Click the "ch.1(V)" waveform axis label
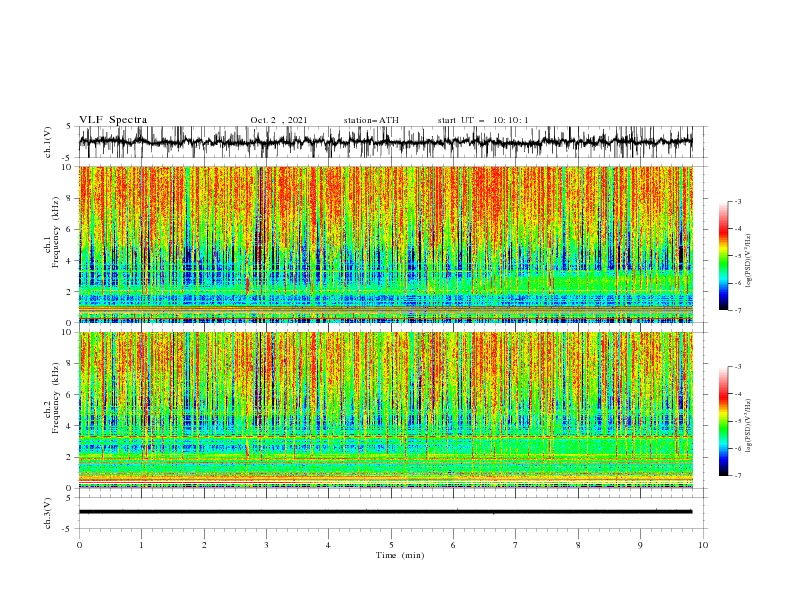 click(x=48, y=142)
